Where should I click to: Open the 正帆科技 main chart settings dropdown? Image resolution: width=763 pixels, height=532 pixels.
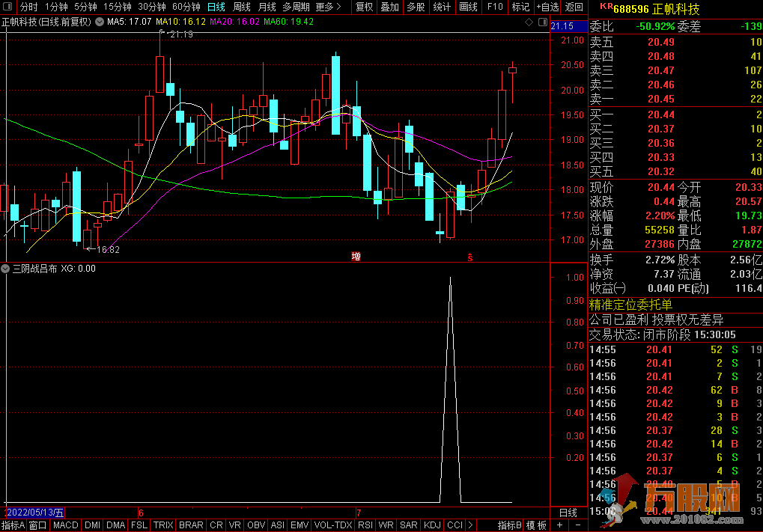coord(99,22)
